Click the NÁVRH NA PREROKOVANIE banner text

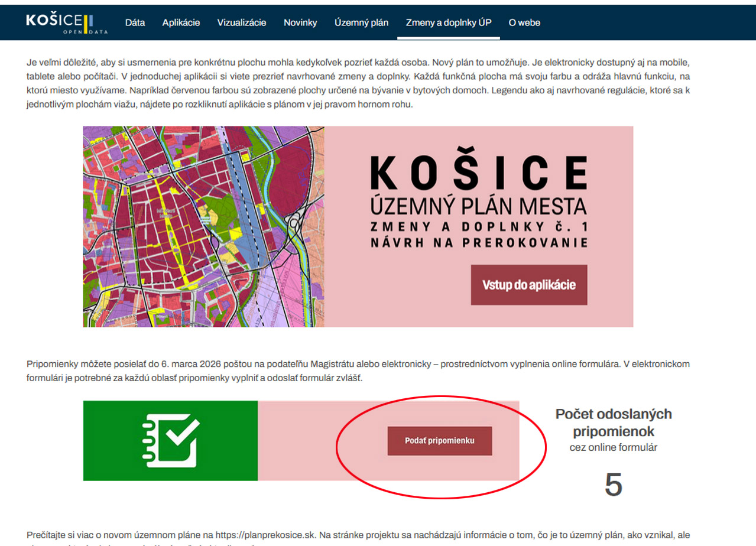pyautogui.click(x=479, y=243)
